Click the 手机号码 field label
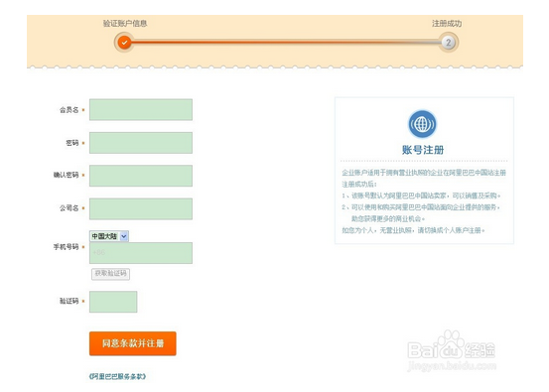The width and height of the screenshot is (549, 392). tap(66, 247)
